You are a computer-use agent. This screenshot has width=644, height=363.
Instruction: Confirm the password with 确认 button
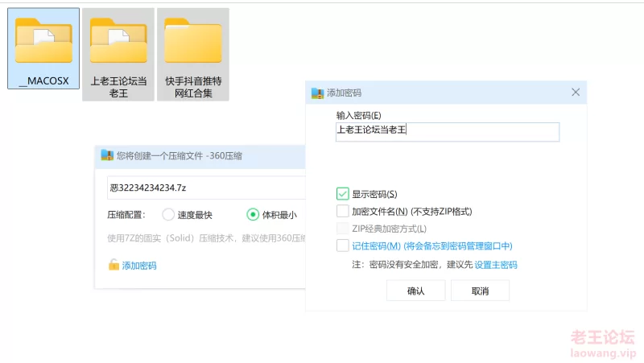click(415, 291)
